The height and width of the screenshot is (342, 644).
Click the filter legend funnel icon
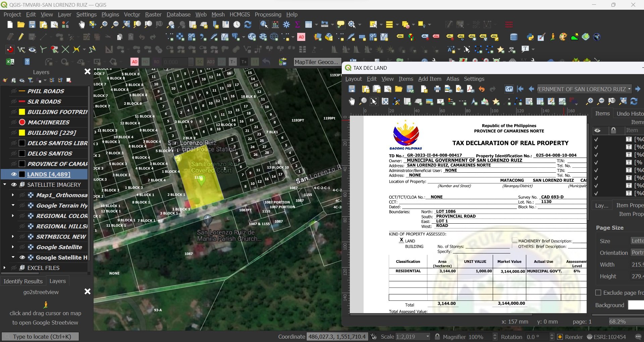coord(31,80)
